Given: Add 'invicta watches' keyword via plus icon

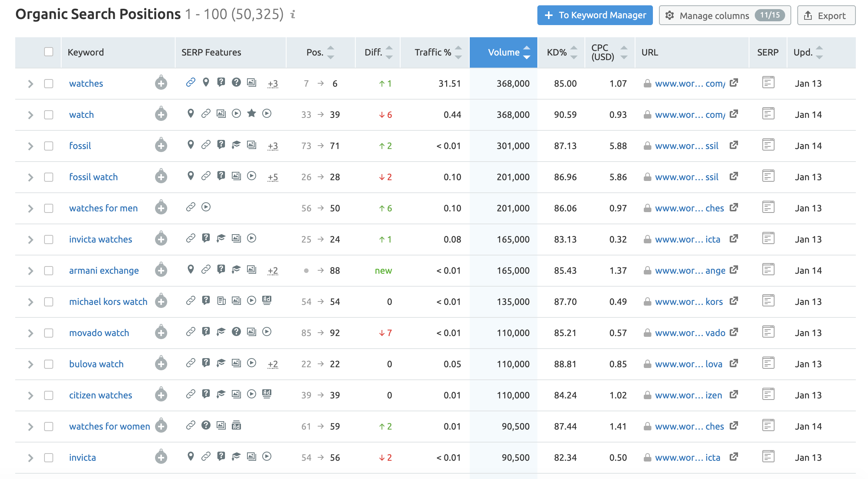Looking at the screenshot, I should coord(161,239).
